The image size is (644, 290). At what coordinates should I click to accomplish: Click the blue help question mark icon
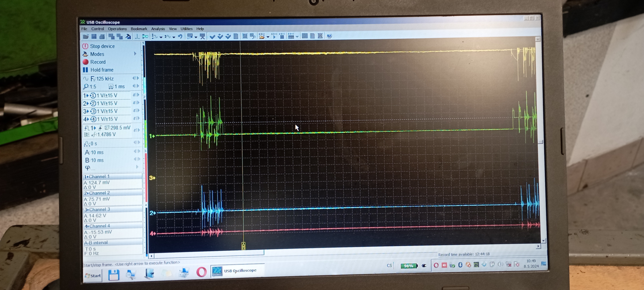tap(329, 36)
